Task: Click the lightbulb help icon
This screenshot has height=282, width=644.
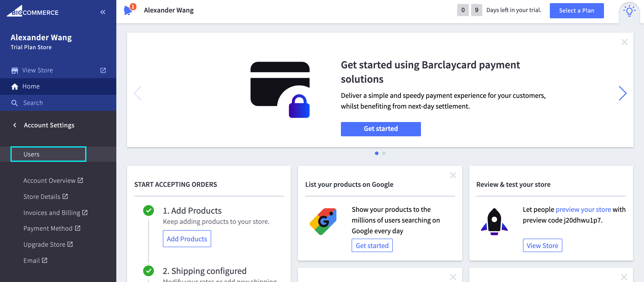Action: point(629,11)
